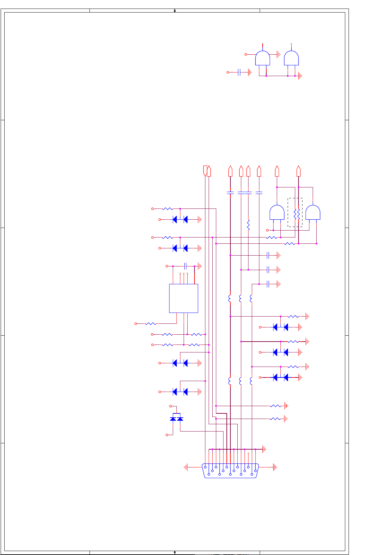The height and width of the screenshot is (555, 392).
Task: Select the D-sub connector symbol at the bottom of the schematic
Action: [230, 470]
